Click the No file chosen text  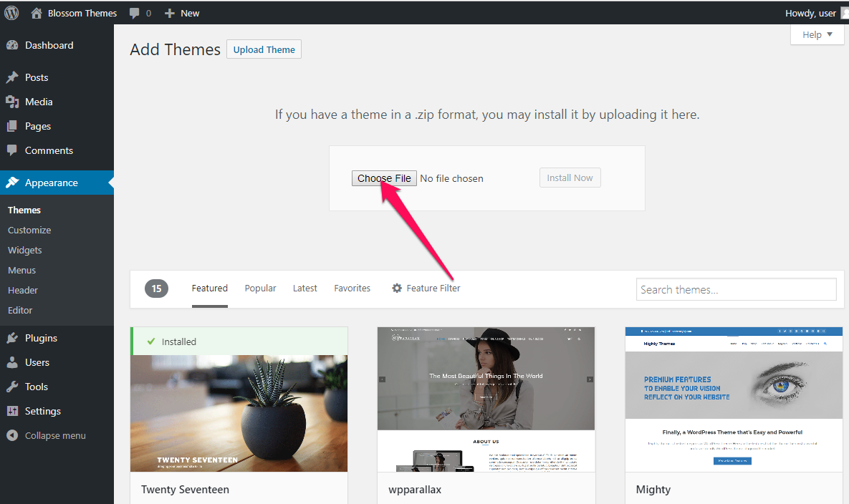click(451, 178)
